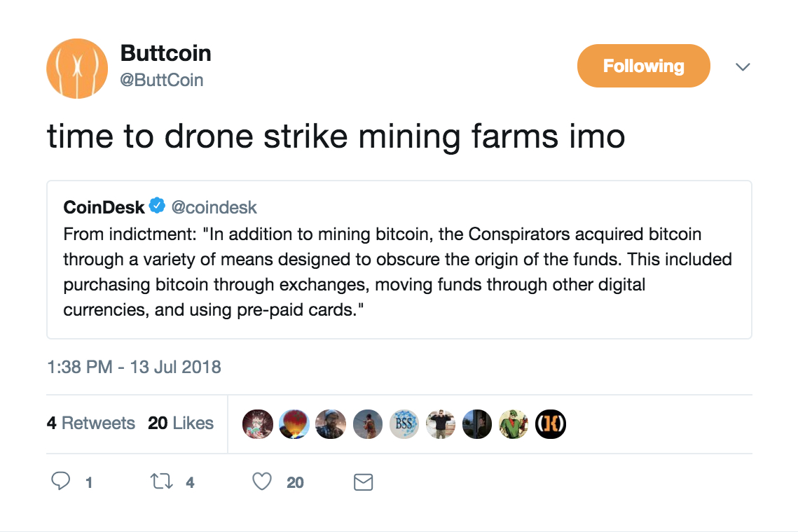The height and width of the screenshot is (532, 798).
Task: Open the black and orange bracket logo avatar
Action: point(551,423)
